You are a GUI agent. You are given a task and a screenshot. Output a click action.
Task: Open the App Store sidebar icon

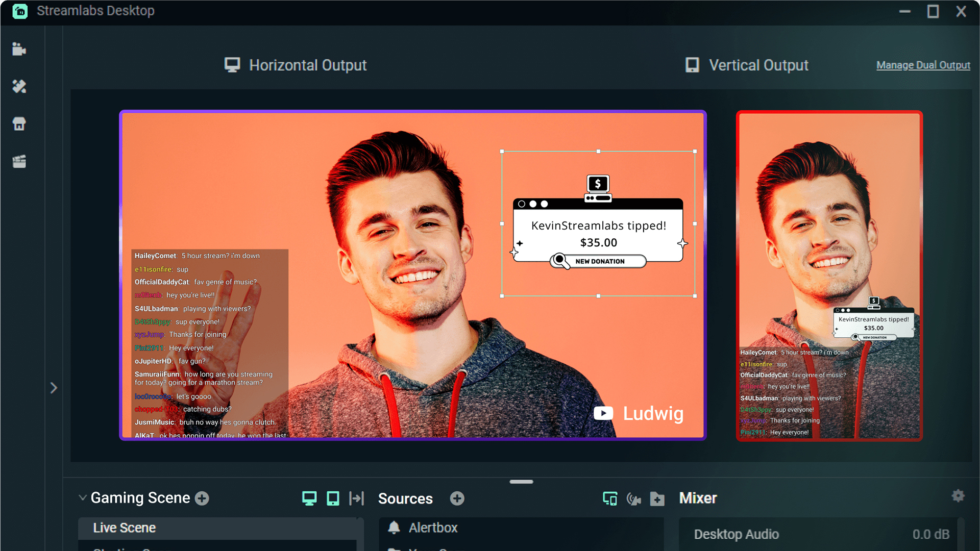coord(19,124)
